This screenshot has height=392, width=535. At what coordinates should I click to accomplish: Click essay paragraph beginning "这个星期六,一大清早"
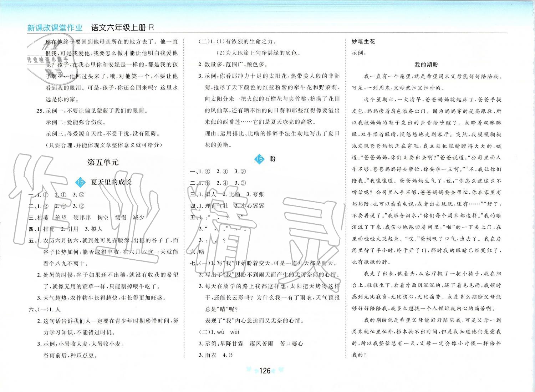427,180
